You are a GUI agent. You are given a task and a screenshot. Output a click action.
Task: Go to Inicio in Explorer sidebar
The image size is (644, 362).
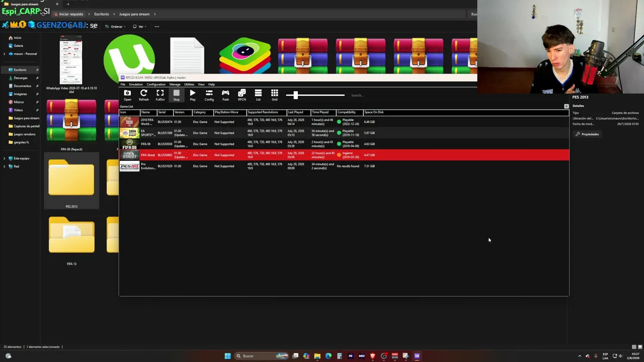(18, 38)
